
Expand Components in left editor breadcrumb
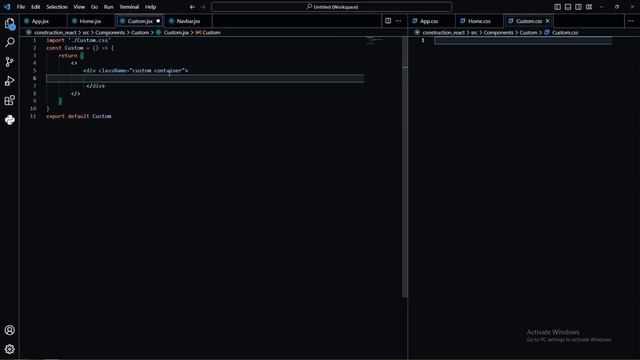click(x=110, y=32)
